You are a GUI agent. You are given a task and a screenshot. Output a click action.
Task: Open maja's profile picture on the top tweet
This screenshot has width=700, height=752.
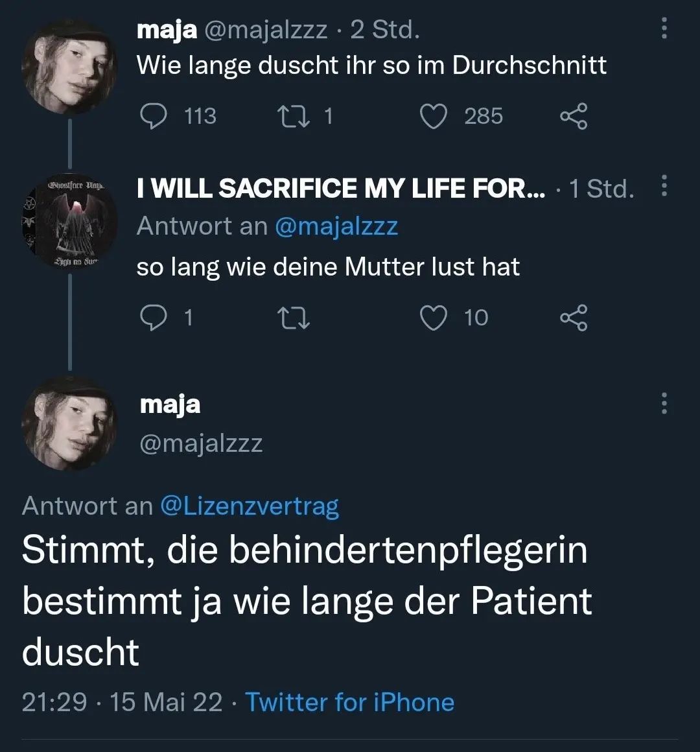pos(69,67)
